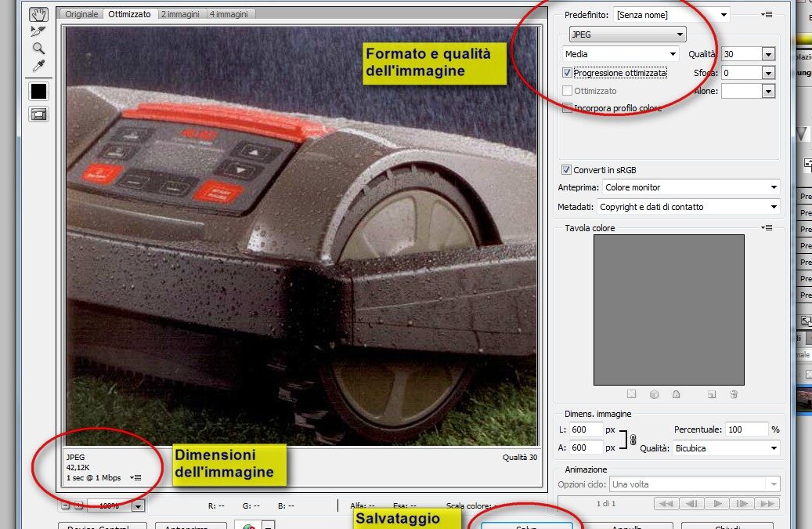The image size is (812, 529).
Task: Click the 1 sec @ 1 Mbps text
Action: click(x=94, y=478)
